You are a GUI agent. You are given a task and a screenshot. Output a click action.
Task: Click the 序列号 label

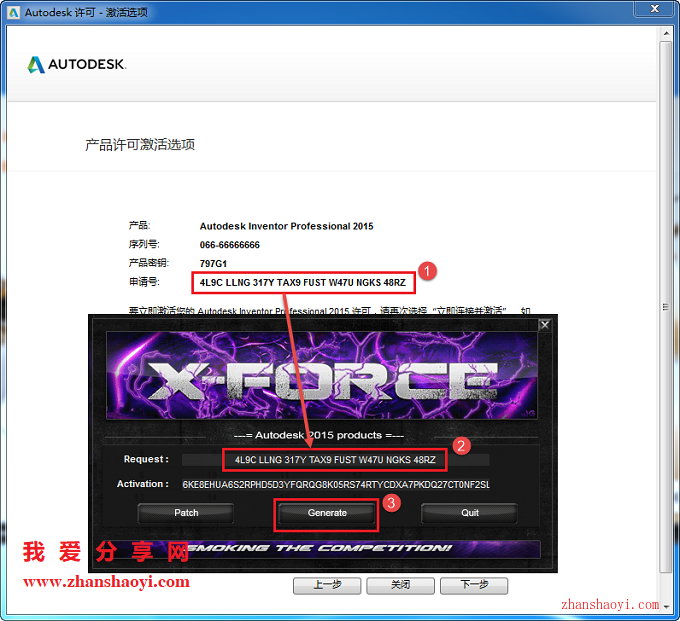click(144, 245)
